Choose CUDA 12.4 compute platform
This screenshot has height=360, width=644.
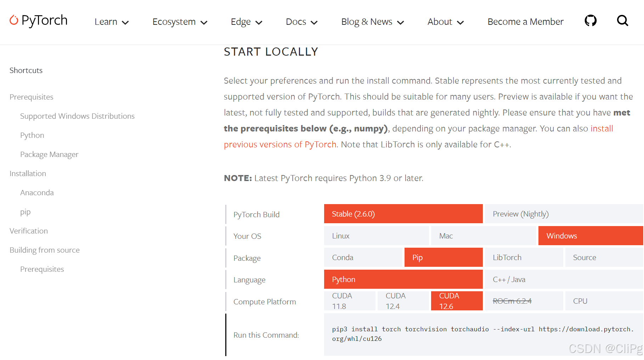(x=403, y=301)
